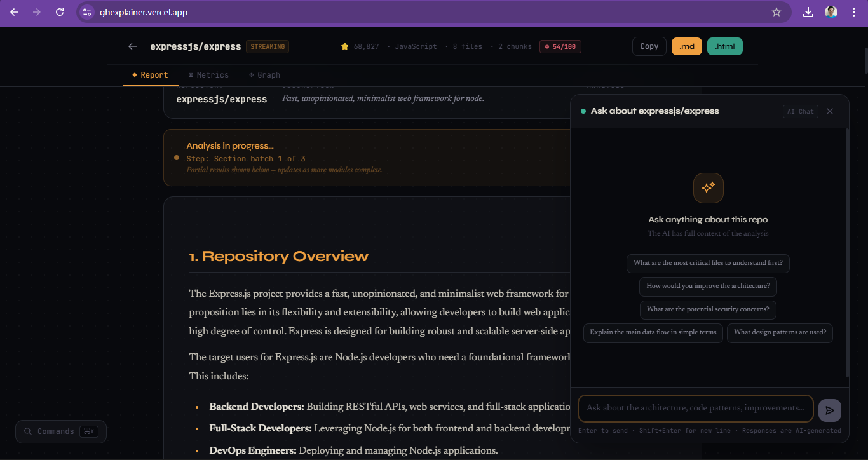Open the browser profile avatar
868x460 pixels.
click(x=831, y=11)
